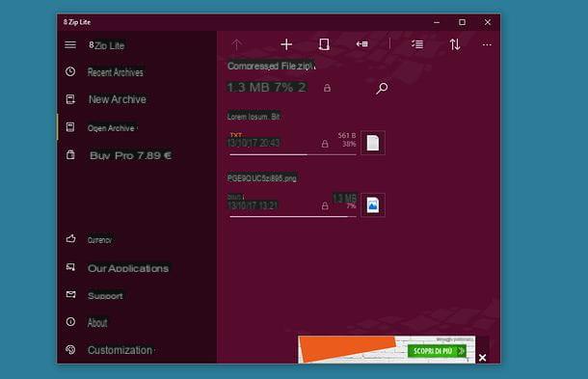Viewport: 588px width, 379px height.
Task: Click the lock icon on PNG file row
Action: pyautogui.click(x=325, y=205)
